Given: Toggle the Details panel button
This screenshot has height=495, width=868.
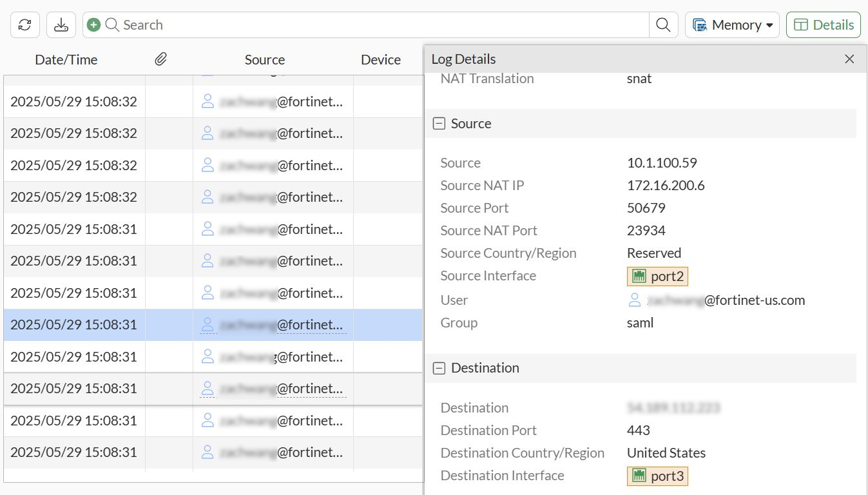Looking at the screenshot, I should (823, 25).
